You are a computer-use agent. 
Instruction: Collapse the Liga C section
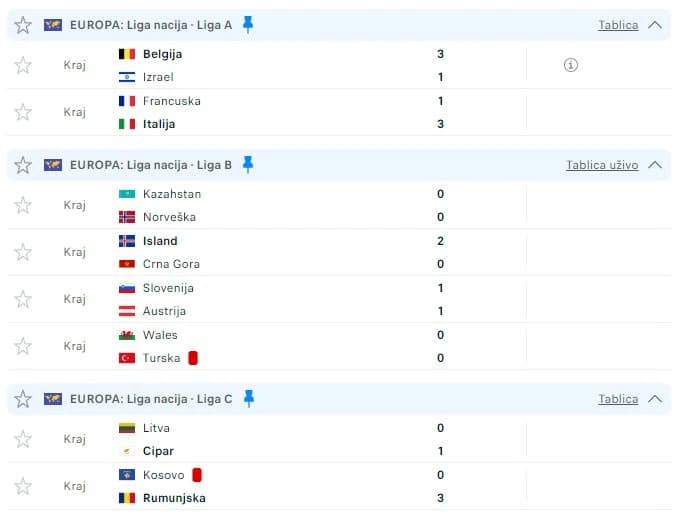coord(655,399)
